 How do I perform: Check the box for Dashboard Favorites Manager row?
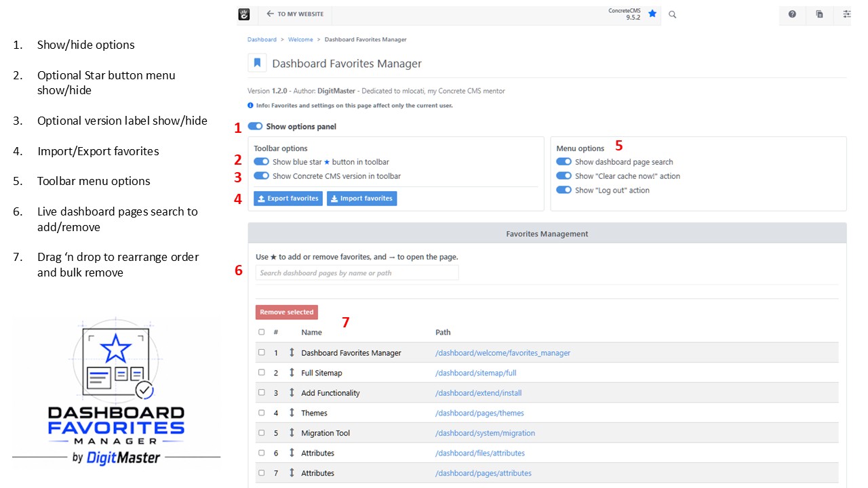(262, 352)
